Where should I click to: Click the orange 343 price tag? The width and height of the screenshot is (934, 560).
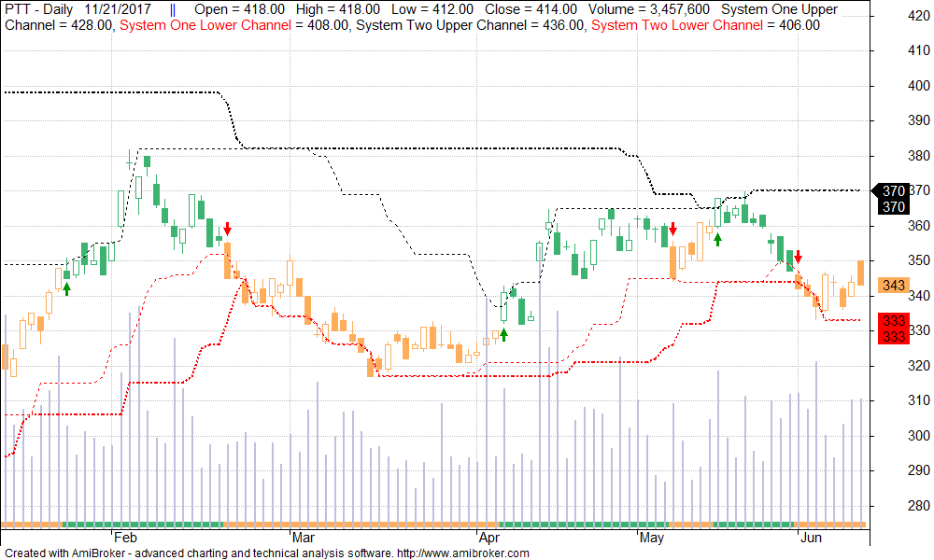click(x=893, y=286)
